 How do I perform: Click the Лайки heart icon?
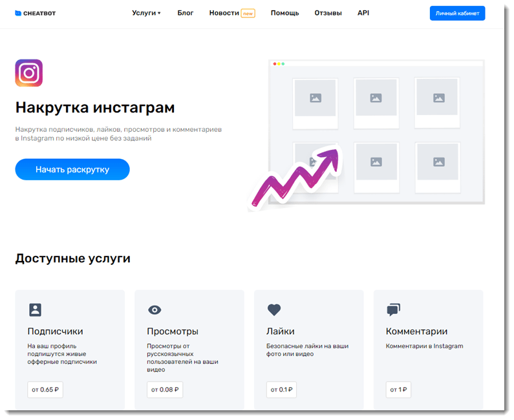tap(274, 310)
